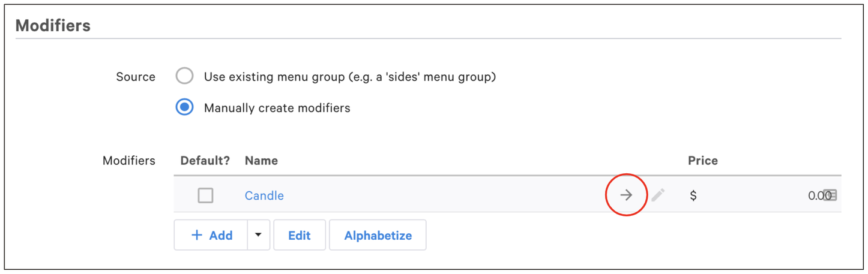Open the dropdown arrow next to Add

[x=259, y=235]
